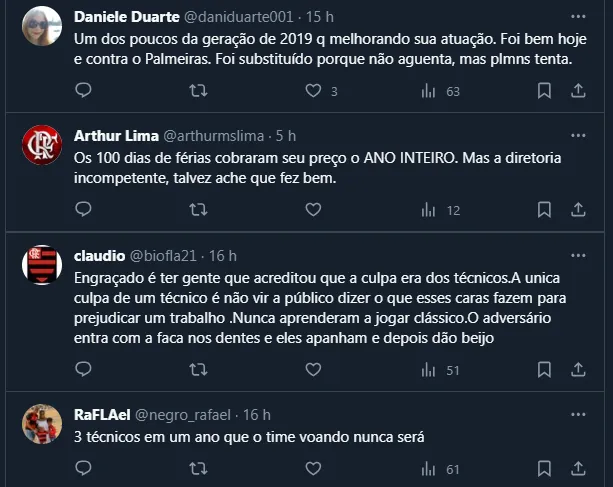
Task: Like Arthur Lima's tweet
Action: [x=313, y=210]
